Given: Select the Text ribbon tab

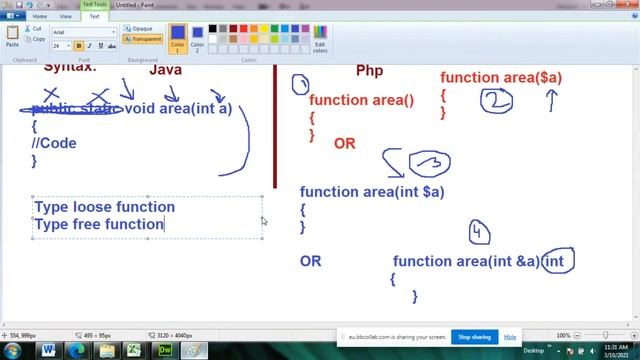Looking at the screenshot, I should 94,17.
